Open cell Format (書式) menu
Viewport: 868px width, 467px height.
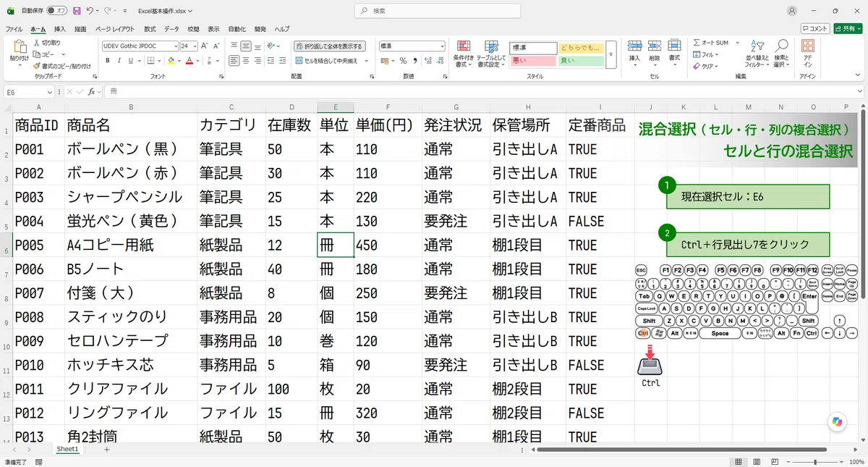(674, 51)
